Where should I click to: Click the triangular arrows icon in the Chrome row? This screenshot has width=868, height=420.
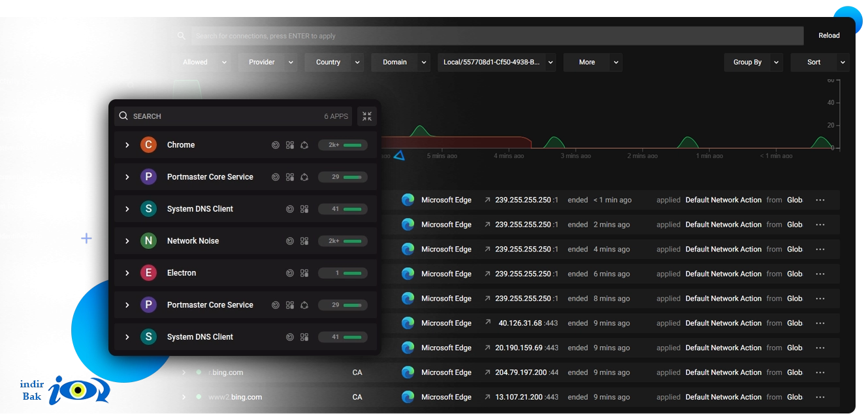[x=304, y=145]
